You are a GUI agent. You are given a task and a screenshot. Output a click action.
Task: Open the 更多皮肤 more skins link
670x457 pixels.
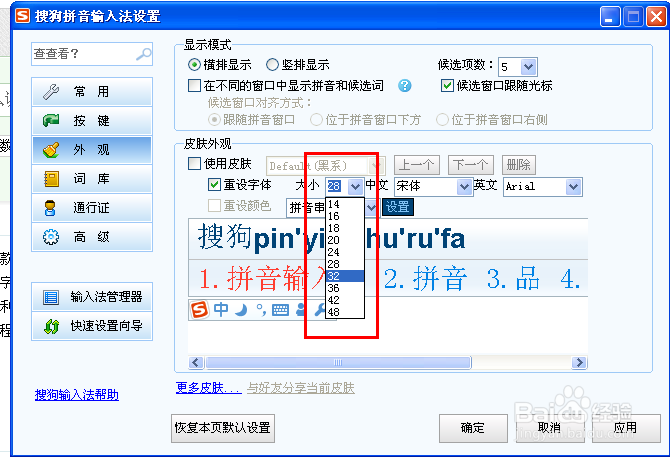(209, 388)
